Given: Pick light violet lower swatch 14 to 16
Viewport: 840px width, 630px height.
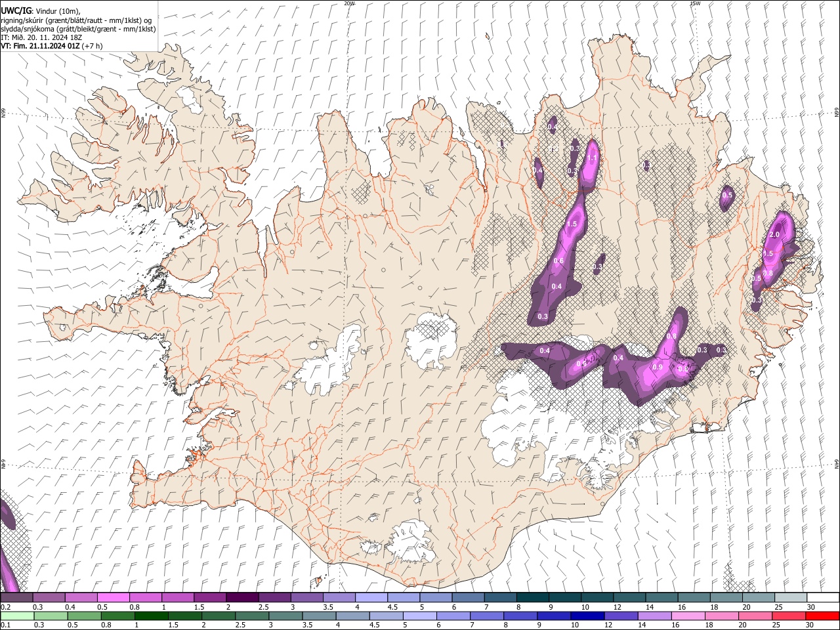Looking at the screenshot, I should coord(654,616).
